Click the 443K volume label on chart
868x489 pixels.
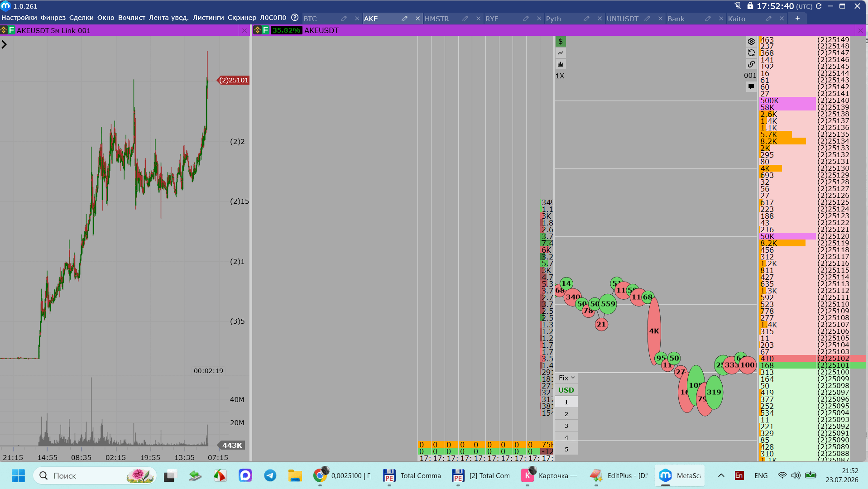pyautogui.click(x=232, y=446)
